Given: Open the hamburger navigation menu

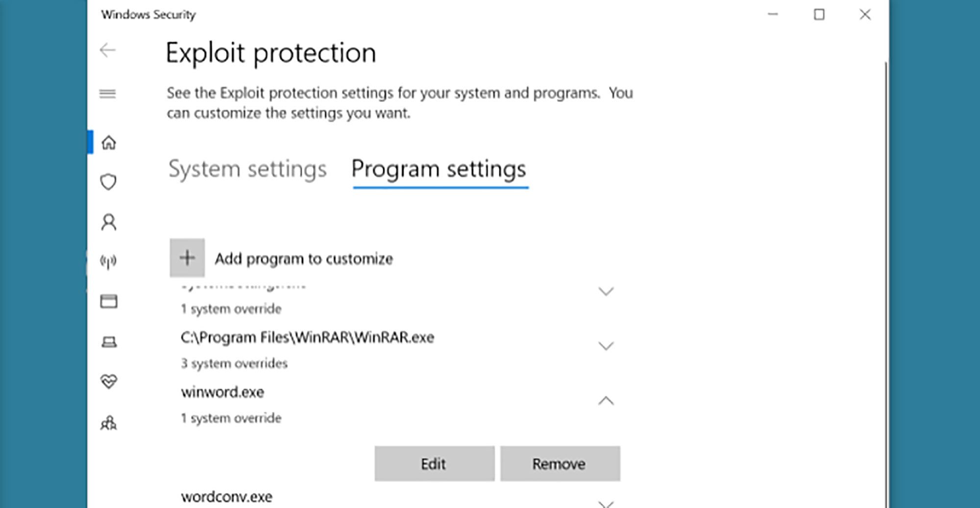Looking at the screenshot, I should pyautogui.click(x=107, y=94).
